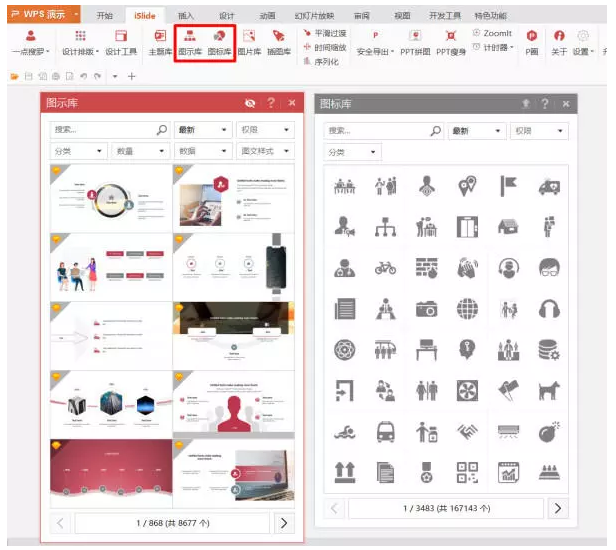Image resolution: width=616 pixels, height=550 pixels.
Task: Open the 主题库 theme library tool
Action: 160,43
